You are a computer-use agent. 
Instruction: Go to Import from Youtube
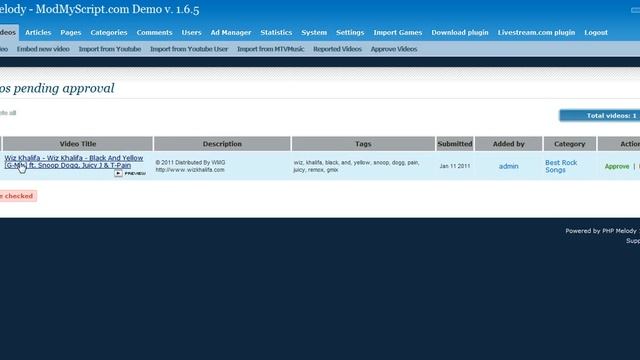point(110,49)
